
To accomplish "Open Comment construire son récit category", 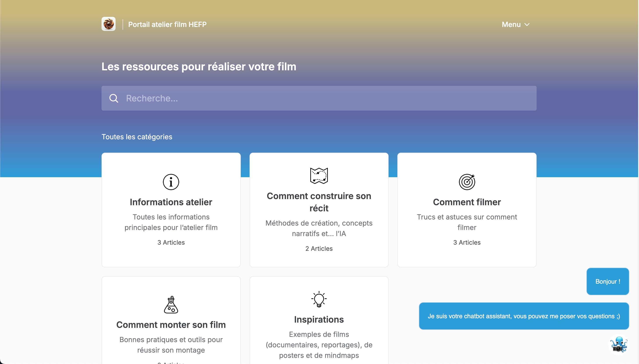I will pos(319,202).
